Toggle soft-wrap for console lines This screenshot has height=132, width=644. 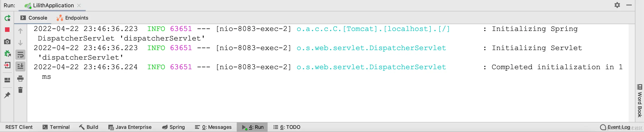pos(20,54)
